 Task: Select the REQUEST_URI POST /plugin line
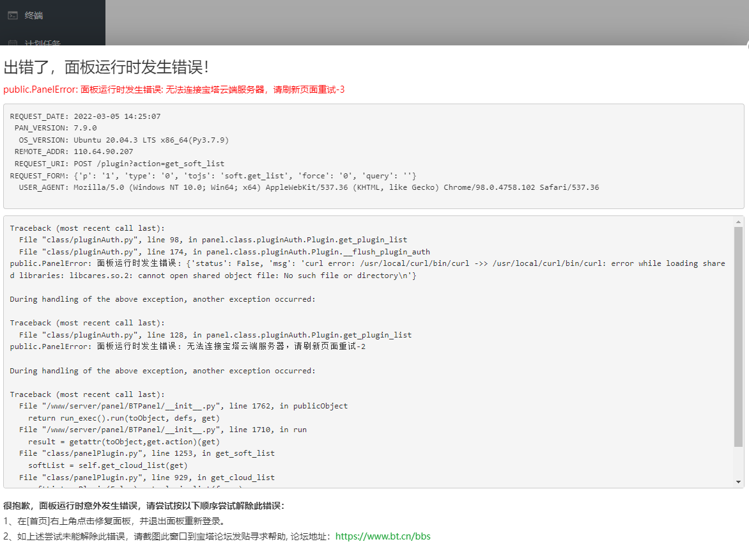pyautogui.click(x=119, y=164)
